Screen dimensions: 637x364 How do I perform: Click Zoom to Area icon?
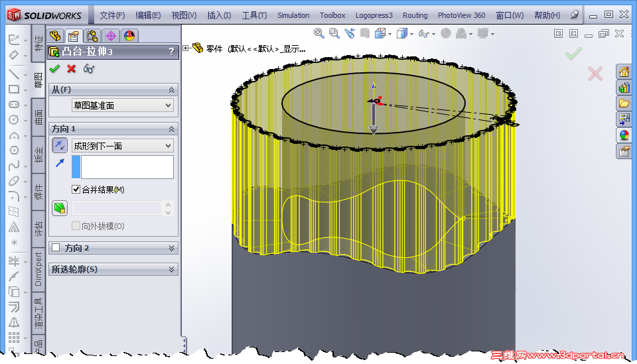[334, 34]
